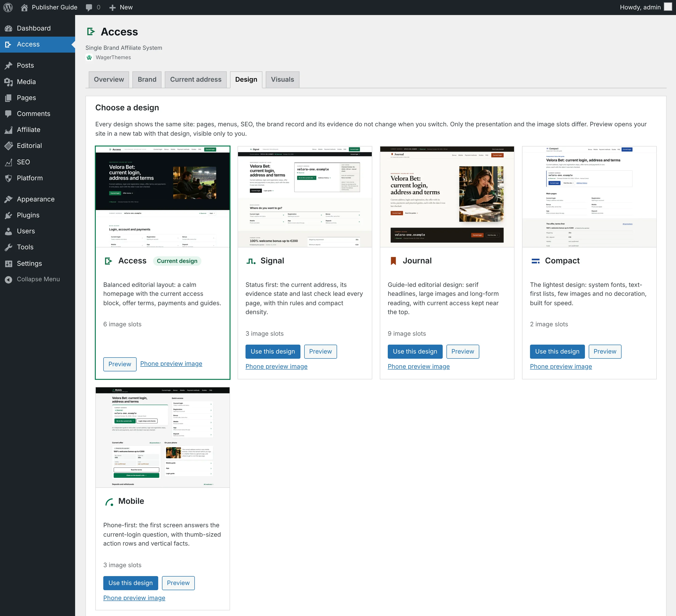The width and height of the screenshot is (676, 616).
Task: Open Editorial menu icon
Action: pyautogui.click(x=9, y=146)
